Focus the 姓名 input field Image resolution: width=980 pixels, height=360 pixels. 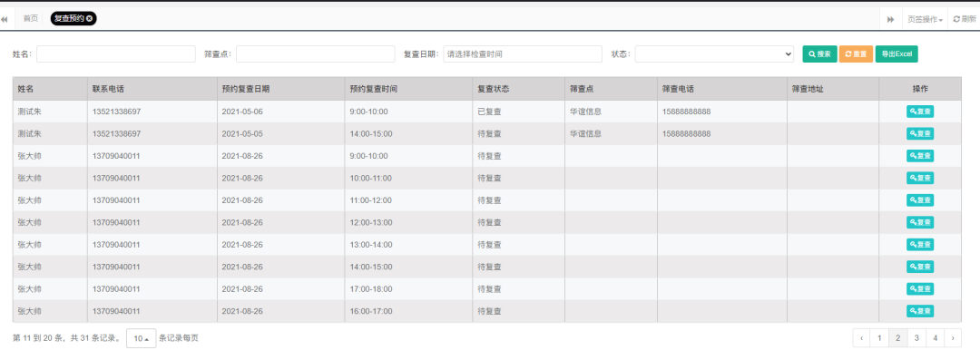pyautogui.click(x=115, y=54)
